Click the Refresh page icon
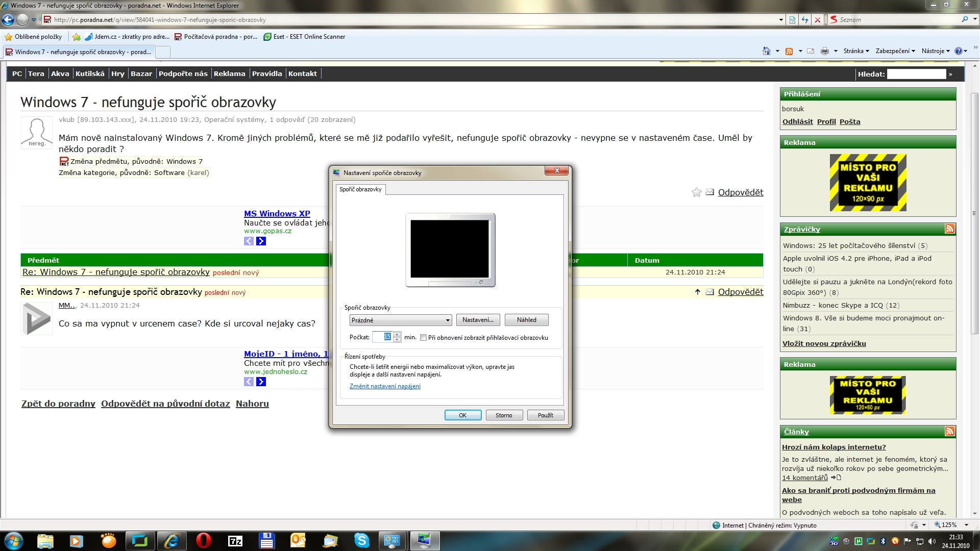 click(805, 20)
